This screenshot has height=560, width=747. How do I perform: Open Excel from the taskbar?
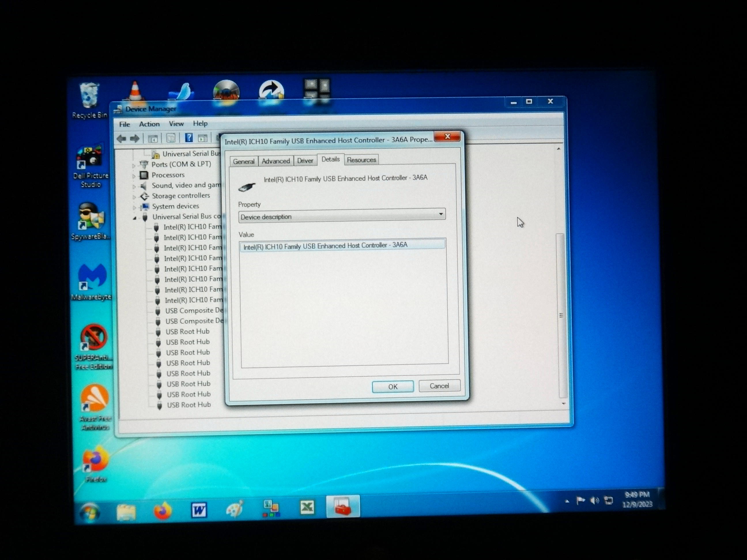pos(307,507)
